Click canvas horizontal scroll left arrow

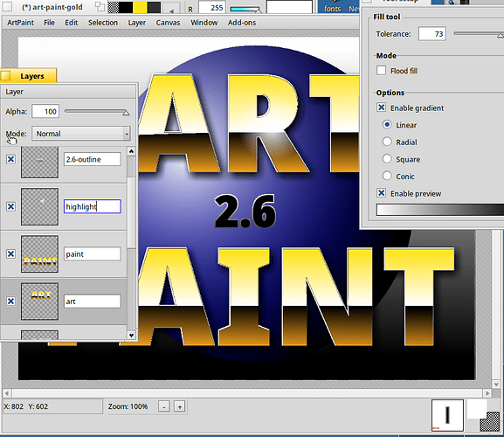(7, 393)
